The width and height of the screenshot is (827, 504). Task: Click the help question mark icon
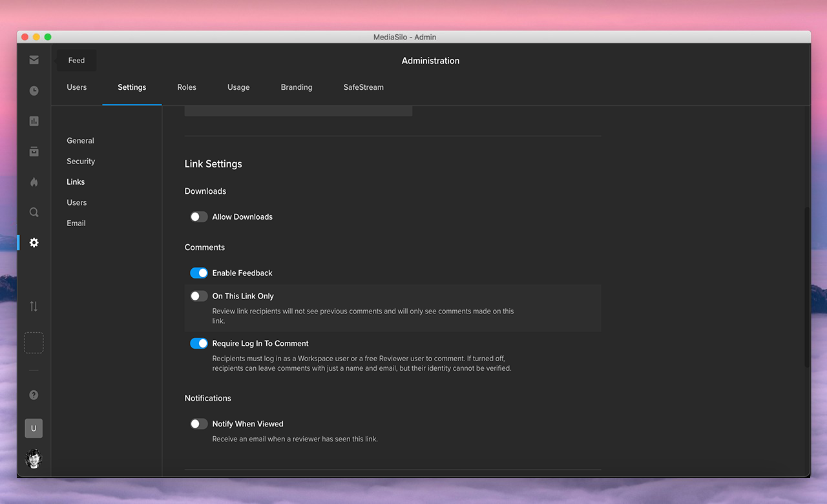34,395
